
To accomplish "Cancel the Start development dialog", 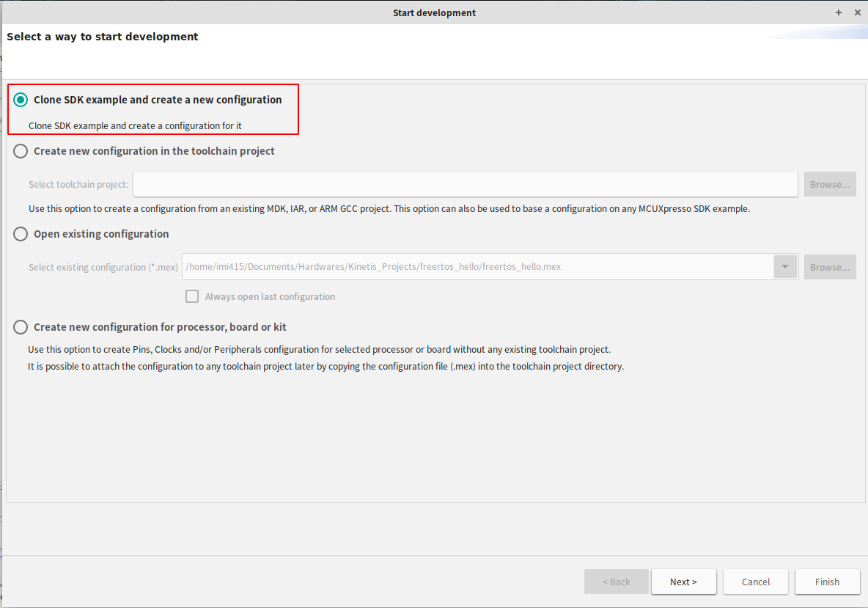I will pyautogui.click(x=755, y=582).
